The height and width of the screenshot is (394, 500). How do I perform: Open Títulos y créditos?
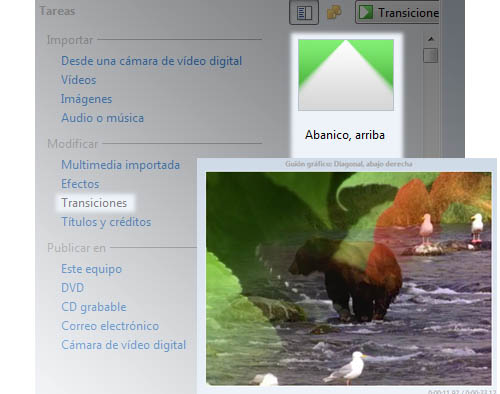pos(106,222)
